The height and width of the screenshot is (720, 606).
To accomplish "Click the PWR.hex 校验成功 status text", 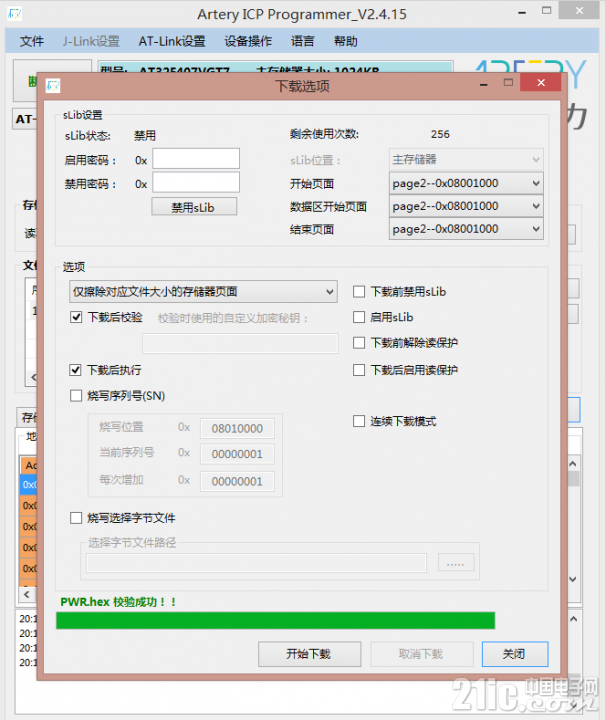I will 118,602.
